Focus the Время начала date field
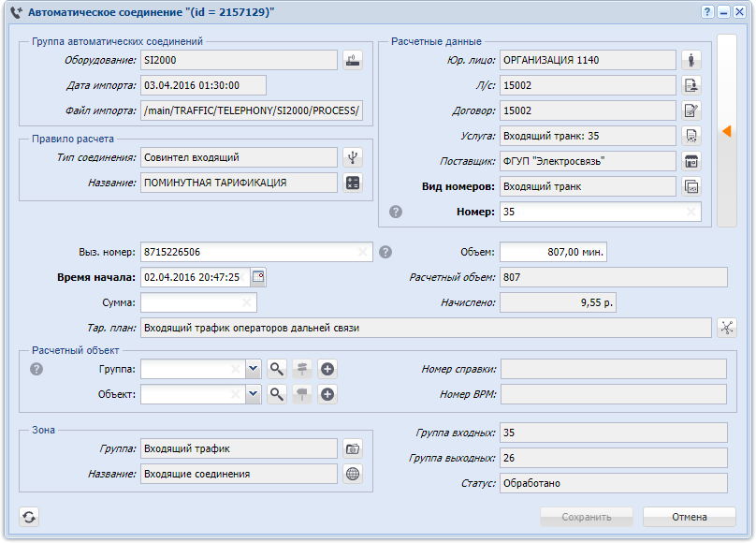The width and height of the screenshot is (756, 543). tap(196, 277)
